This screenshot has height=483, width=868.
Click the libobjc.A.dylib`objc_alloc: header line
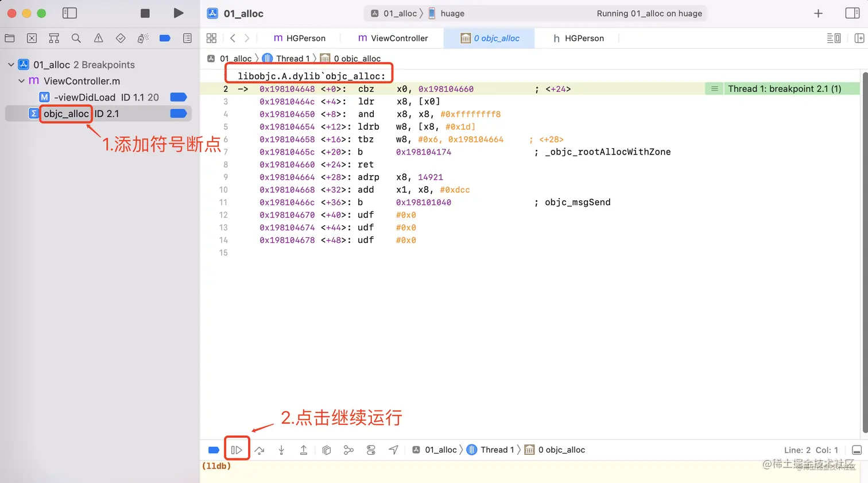312,76
